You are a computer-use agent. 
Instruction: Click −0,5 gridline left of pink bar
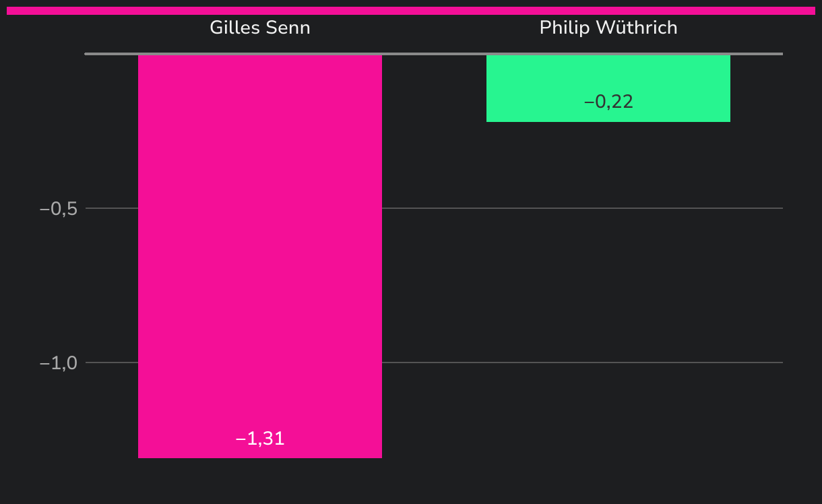(x=111, y=208)
